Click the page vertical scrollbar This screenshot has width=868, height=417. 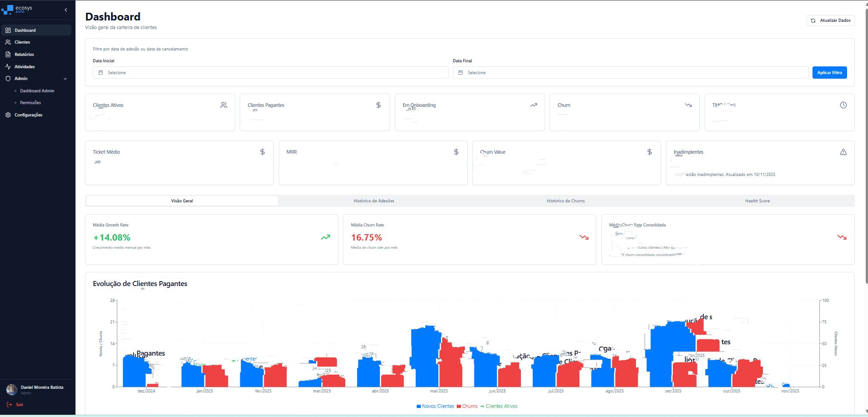[866, 146]
